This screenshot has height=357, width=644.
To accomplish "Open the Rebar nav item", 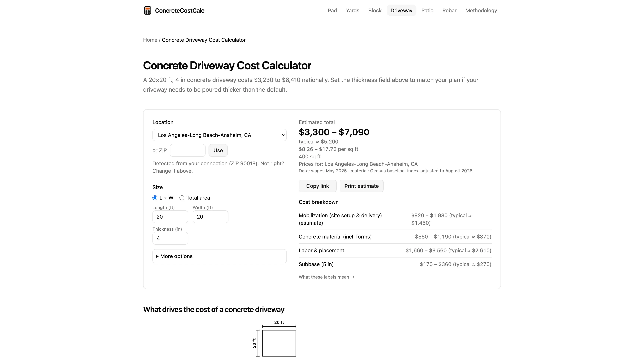I will click(449, 10).
